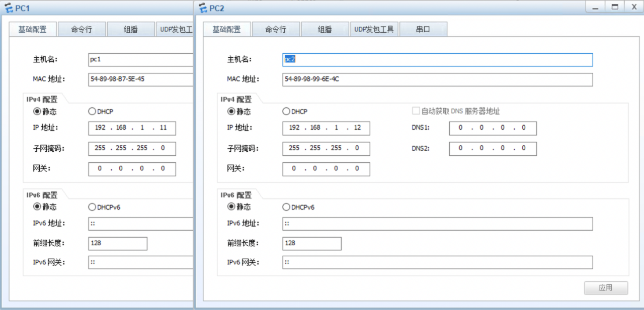Image resolution: width=644 pixels, height=310 pixels.
Task: Click IPv6 网关 field in PC1
Action: (141, 262)
